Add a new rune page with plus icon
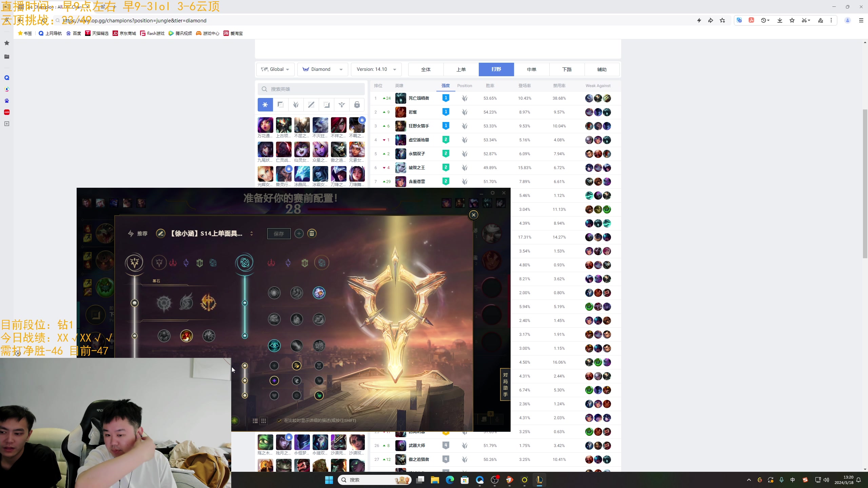 [x=299, y=233]
